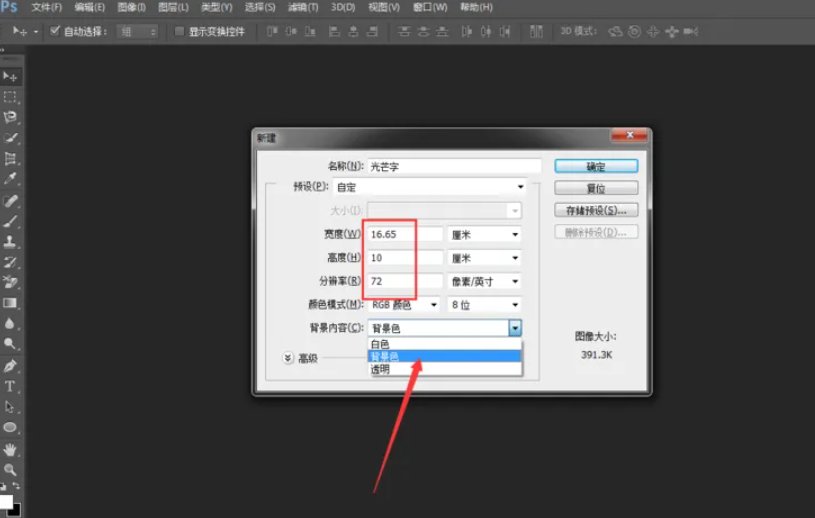
Task: Select the Quick Selection tool
Action: 10,138
